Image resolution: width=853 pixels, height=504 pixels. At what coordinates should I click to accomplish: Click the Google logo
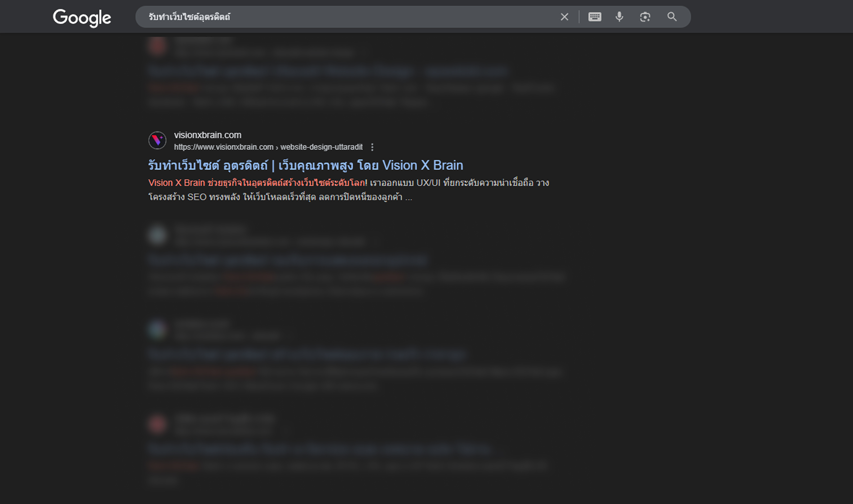point(82,18)
